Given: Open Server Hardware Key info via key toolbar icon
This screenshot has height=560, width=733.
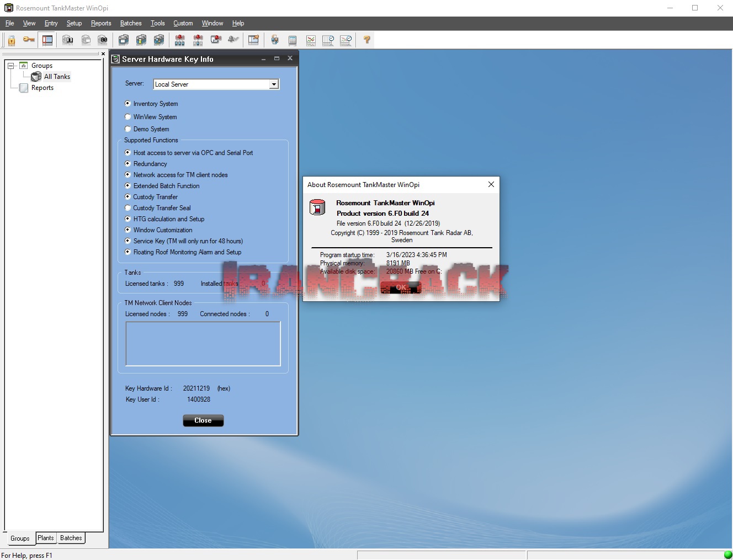Looking at the screenshot, I should [28, 40].
